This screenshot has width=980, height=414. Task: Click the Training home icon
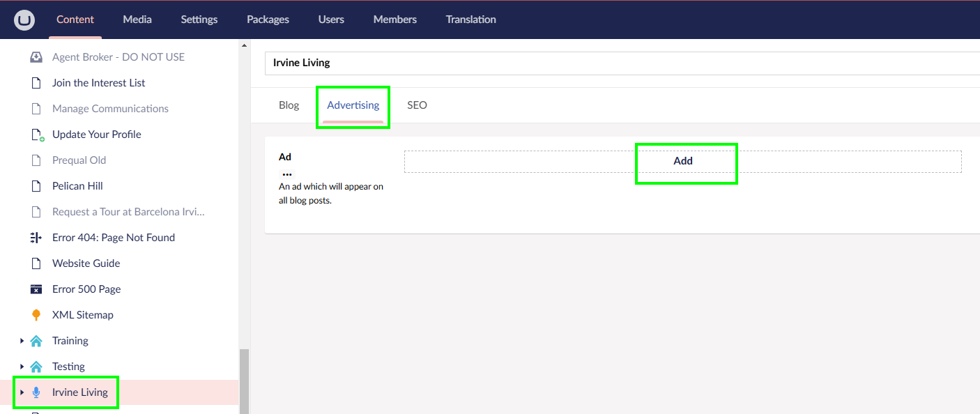36,341
